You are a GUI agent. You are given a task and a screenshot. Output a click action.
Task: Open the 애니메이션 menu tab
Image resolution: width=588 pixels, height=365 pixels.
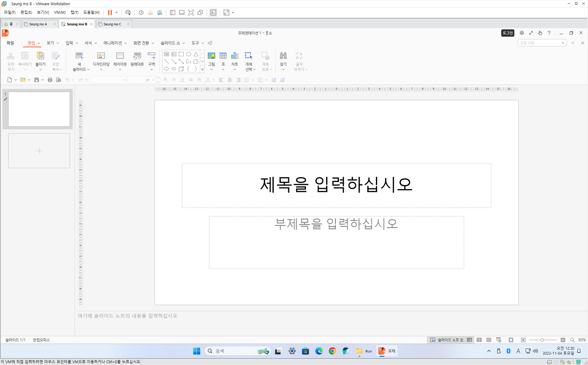coord(113,43)
